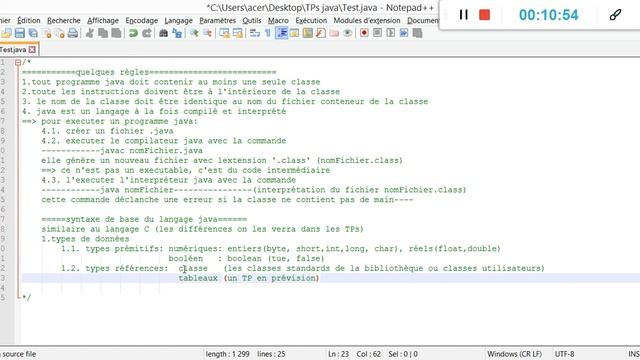Close the Test.java tab with its X
This screenshot has width=640, height=360.
(32, 49)
